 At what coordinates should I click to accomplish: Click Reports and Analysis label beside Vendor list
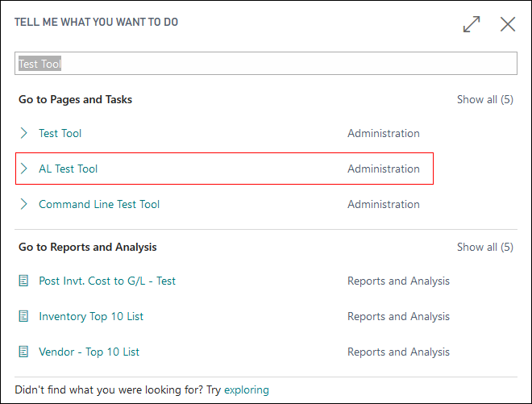[x=398, y=352]
